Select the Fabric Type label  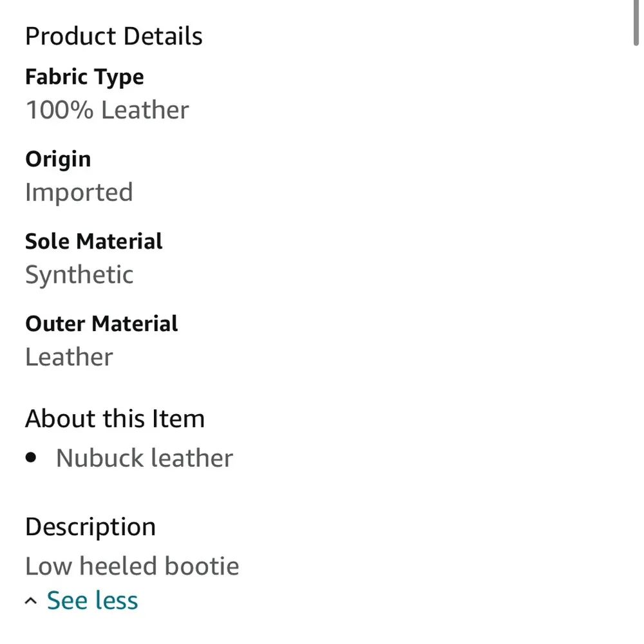(84, 77)
